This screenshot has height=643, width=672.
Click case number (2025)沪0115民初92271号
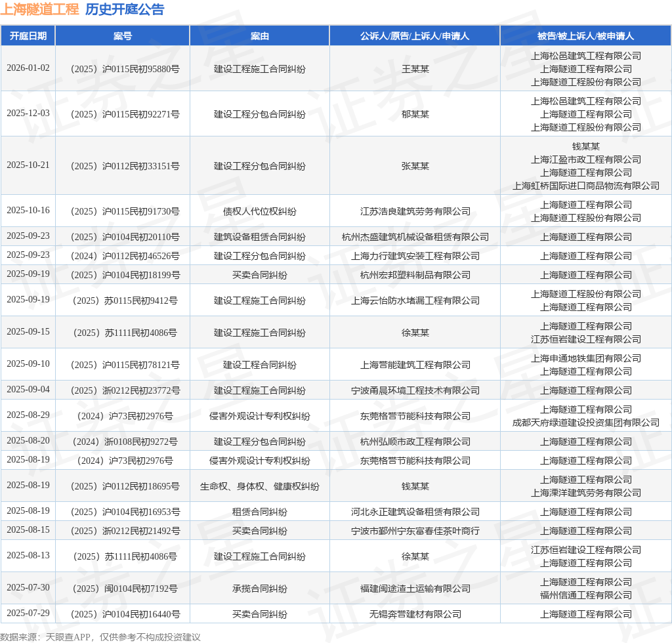point(125,114)
